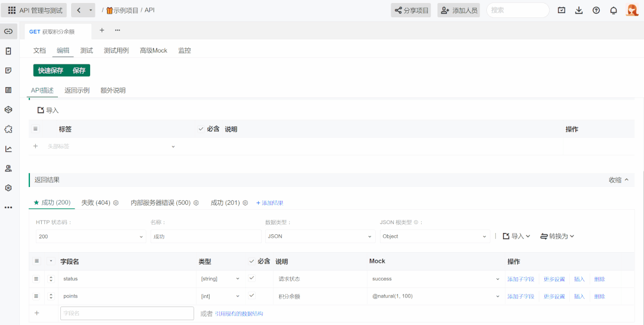Switch to the 返回示例 tab
This screenshot has width=644, height=325.
[x=77, y=90]
